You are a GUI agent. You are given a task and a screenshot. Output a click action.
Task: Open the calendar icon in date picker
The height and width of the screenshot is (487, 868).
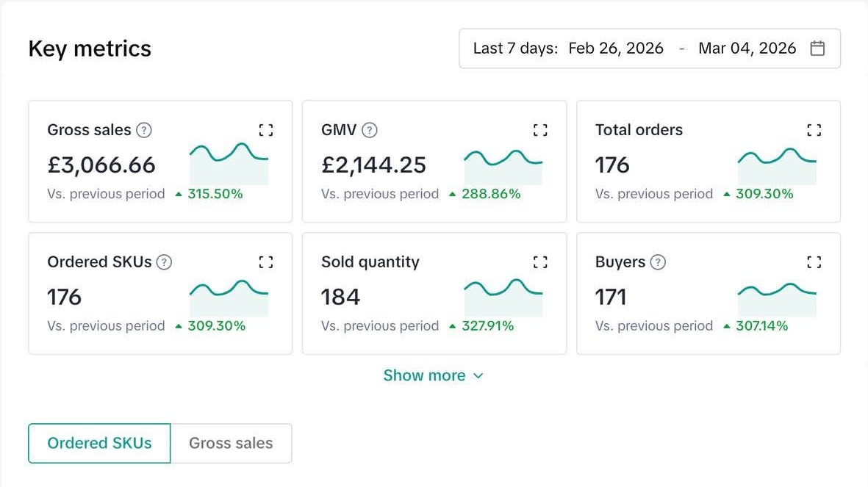click(x=817, y=48)
